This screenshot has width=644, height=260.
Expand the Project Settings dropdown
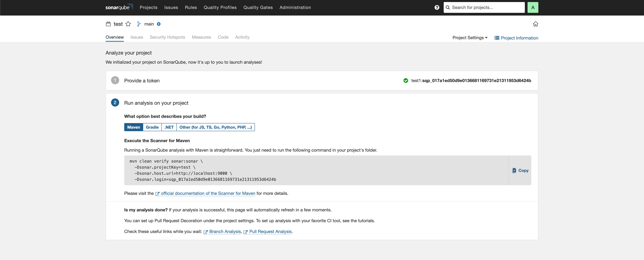[470, 38]
